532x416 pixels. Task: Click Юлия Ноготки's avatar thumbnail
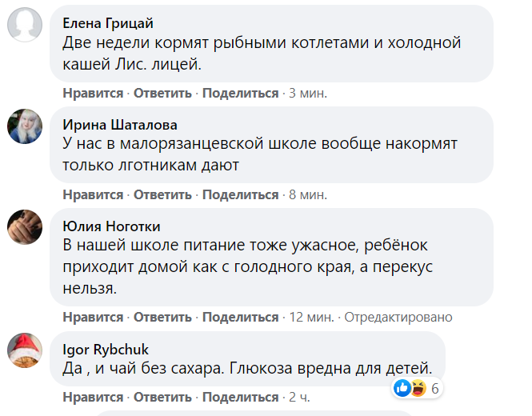[25, 226]
